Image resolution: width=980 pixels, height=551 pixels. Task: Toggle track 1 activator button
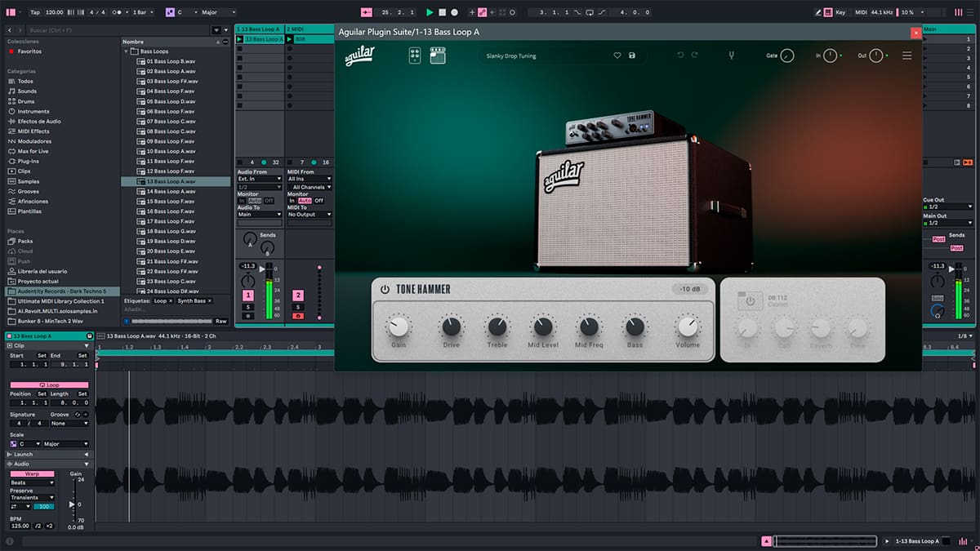247,295
